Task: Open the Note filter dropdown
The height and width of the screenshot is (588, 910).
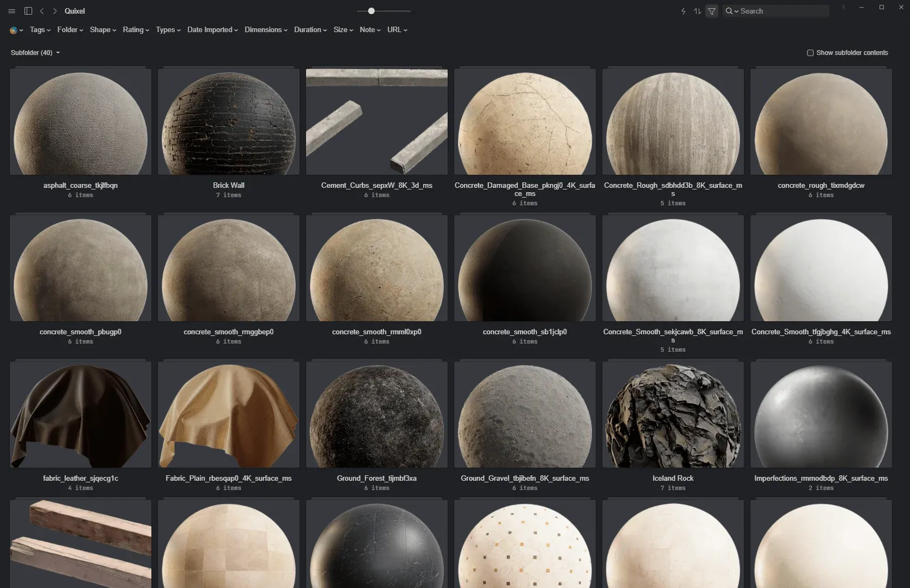Action: click(370, 30)
